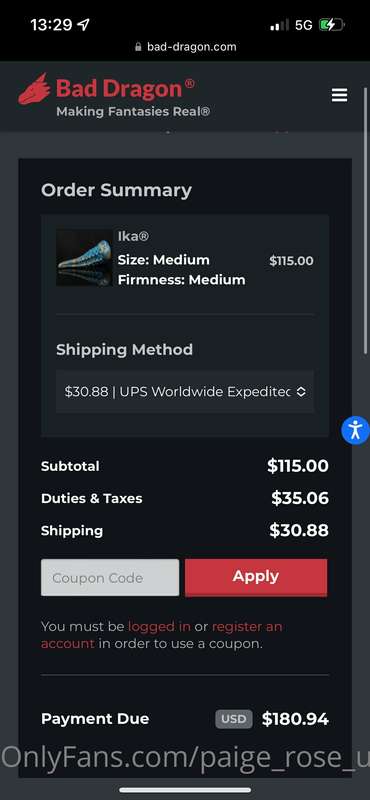Open the hamburger navigation menu
Viewport: 370px width, 800px height.
tap(339, 95)
